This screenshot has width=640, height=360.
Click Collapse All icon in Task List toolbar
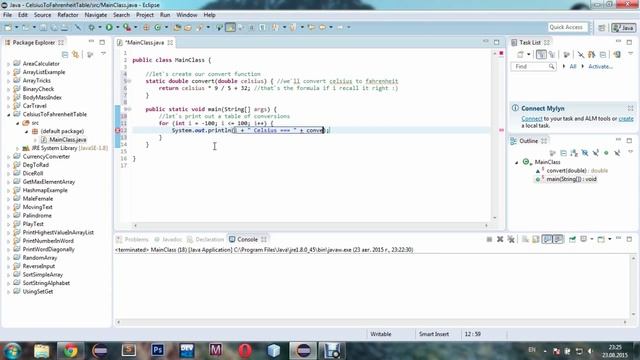pos(602,54)
